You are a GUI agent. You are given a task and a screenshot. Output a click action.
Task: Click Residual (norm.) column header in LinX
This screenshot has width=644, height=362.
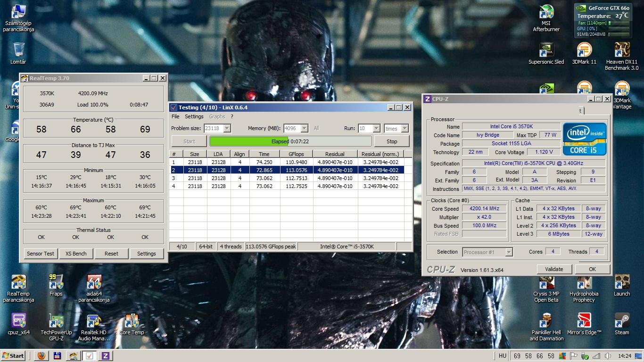coord(380,154)
